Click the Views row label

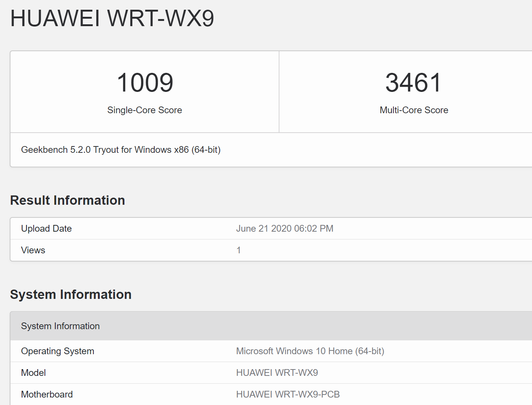33,250
